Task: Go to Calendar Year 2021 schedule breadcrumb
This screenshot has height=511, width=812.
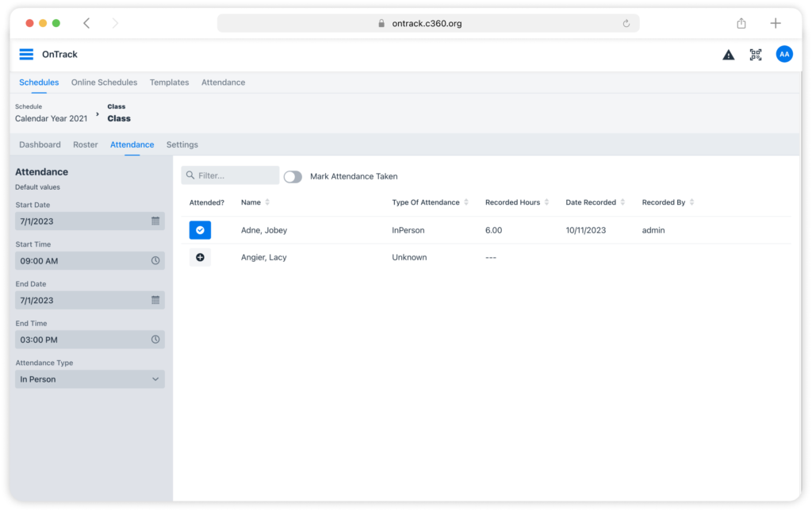Action: [51, 118]
